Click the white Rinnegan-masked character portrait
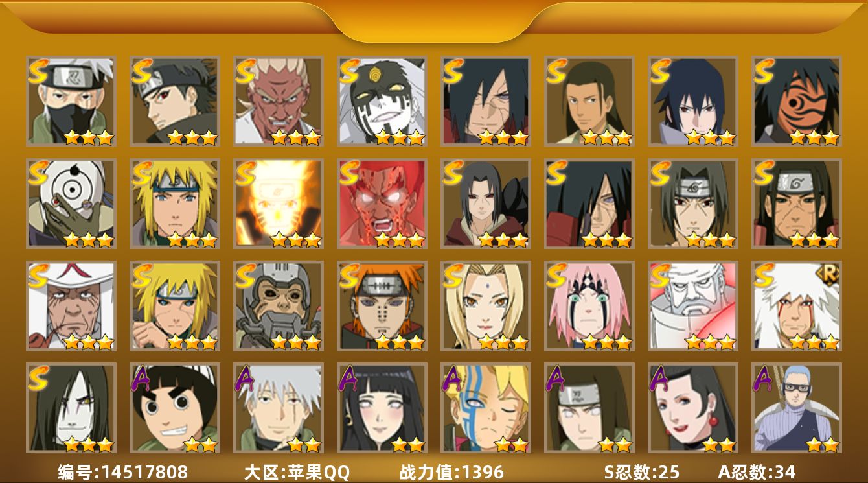868x483 pixels. coord(71,203)
